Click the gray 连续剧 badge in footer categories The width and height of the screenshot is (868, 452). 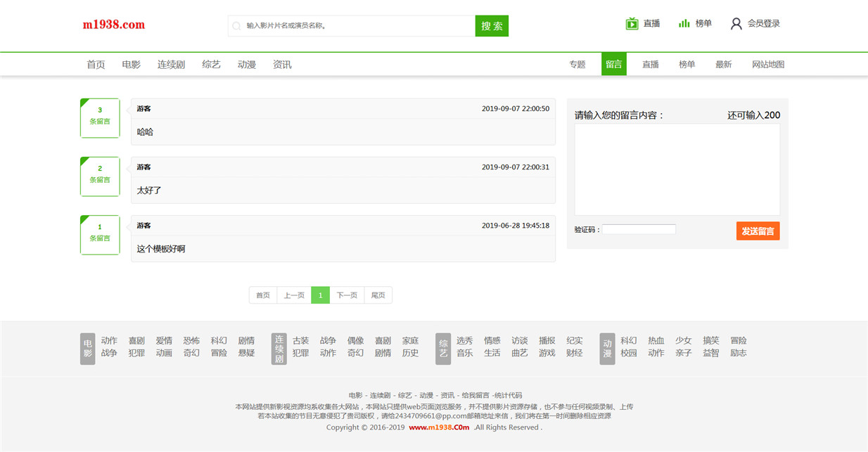click(x=279, y=349)
